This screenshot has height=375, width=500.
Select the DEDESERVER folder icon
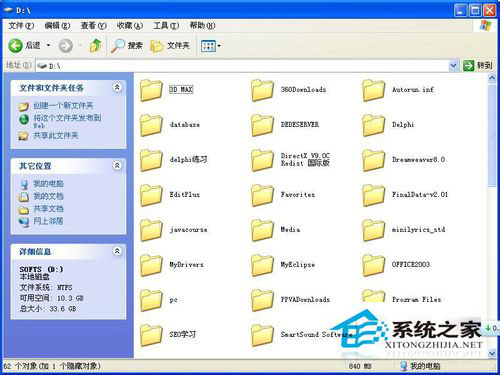[x=262, y=125]
